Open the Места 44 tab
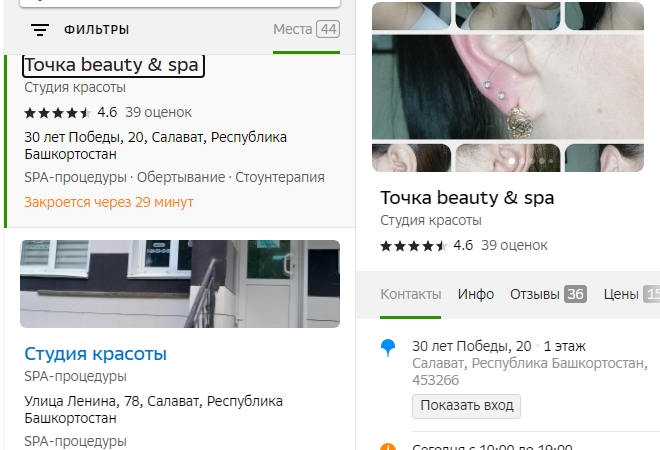This screenshot has width=660, height=450. point(306,30)
